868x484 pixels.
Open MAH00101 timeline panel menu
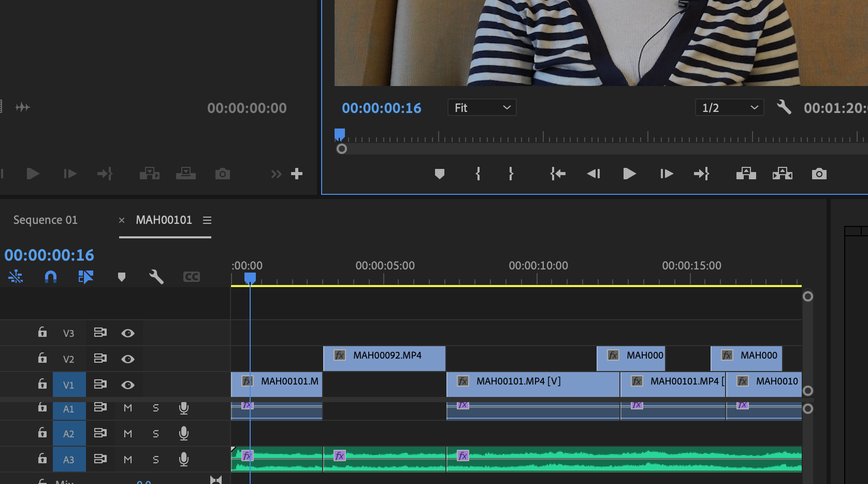pyautogui.click(x=207, y=220)
